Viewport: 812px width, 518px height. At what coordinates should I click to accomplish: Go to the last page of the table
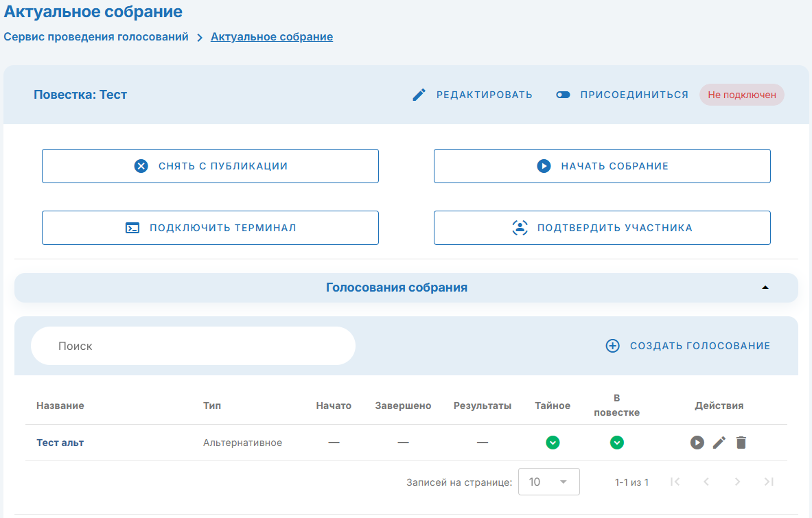769,482
